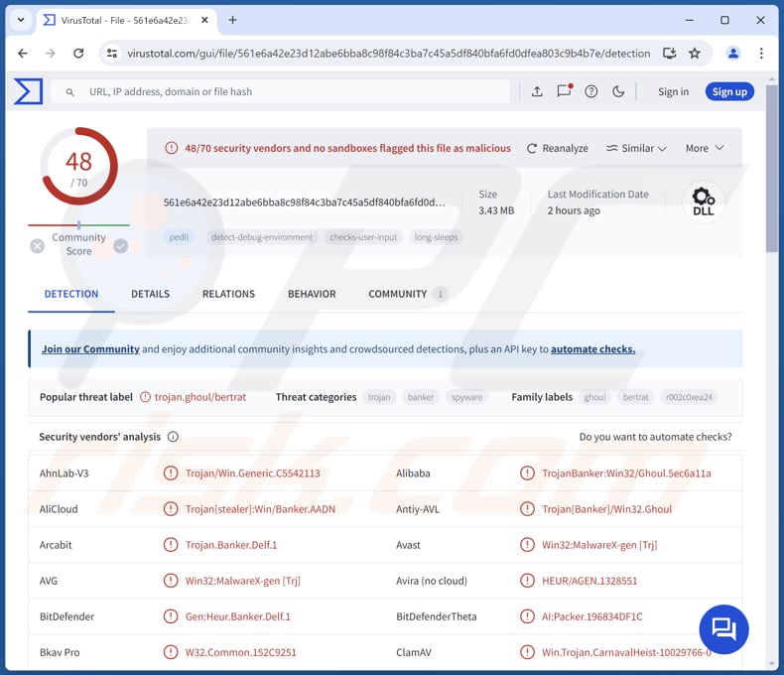
Task: Click the Sign in link
Action: 673,92
